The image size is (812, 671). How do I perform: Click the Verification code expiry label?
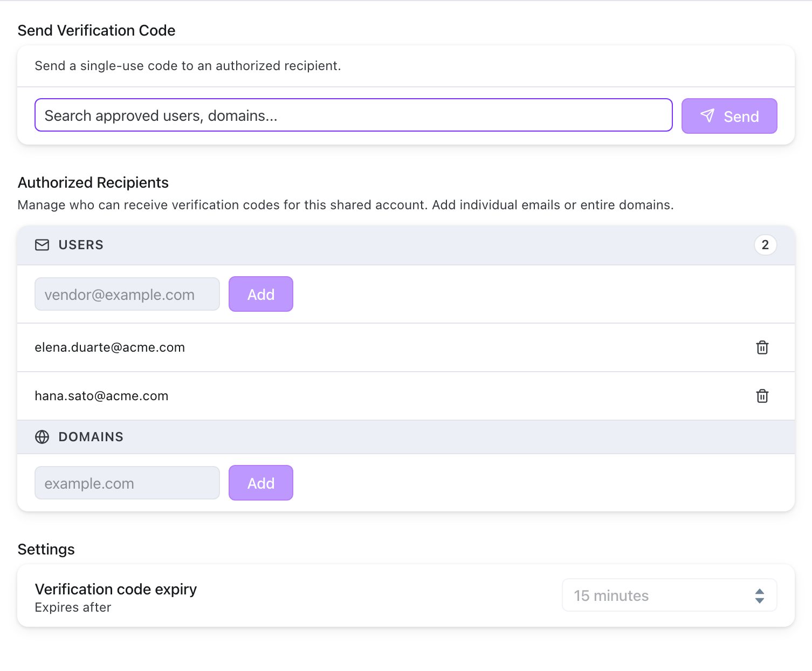(x=116, y=589)
